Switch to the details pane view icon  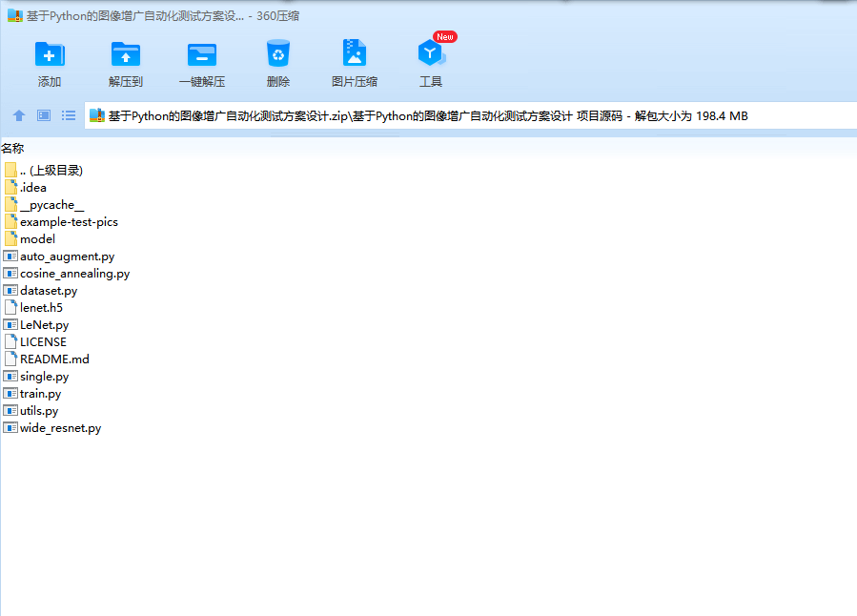click(44, 115)
